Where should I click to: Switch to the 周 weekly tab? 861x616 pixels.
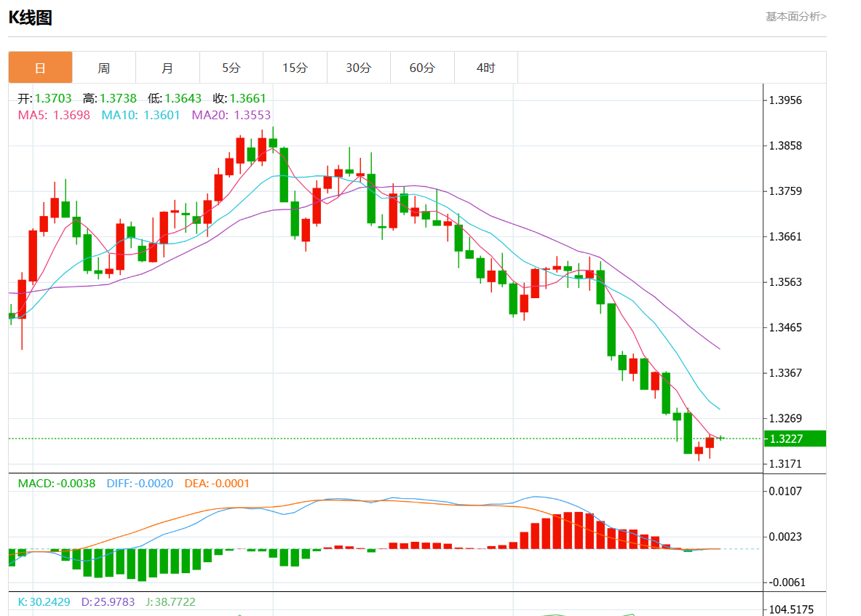click(x=104, y=68)
